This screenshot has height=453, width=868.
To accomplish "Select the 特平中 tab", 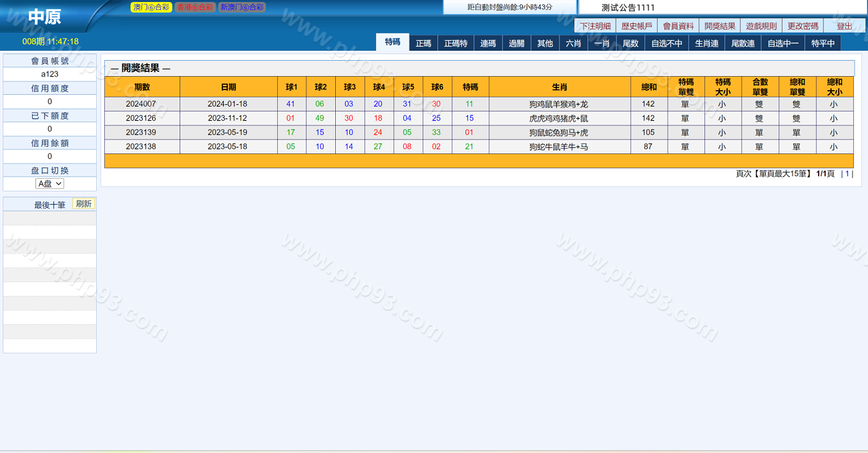I will [823, 43].
